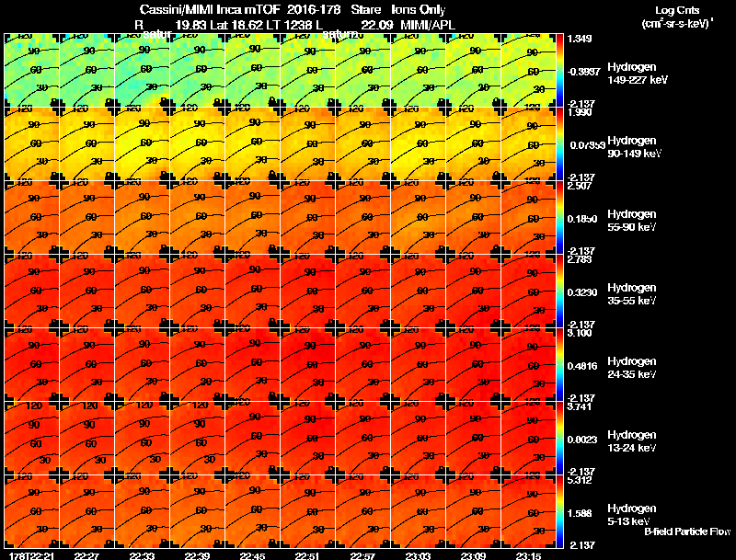The width and height of the screenshot is (736, 560).
Task: Click the Hydrogen 149-227 keV color bar
Action: click(x=559, y=71)
